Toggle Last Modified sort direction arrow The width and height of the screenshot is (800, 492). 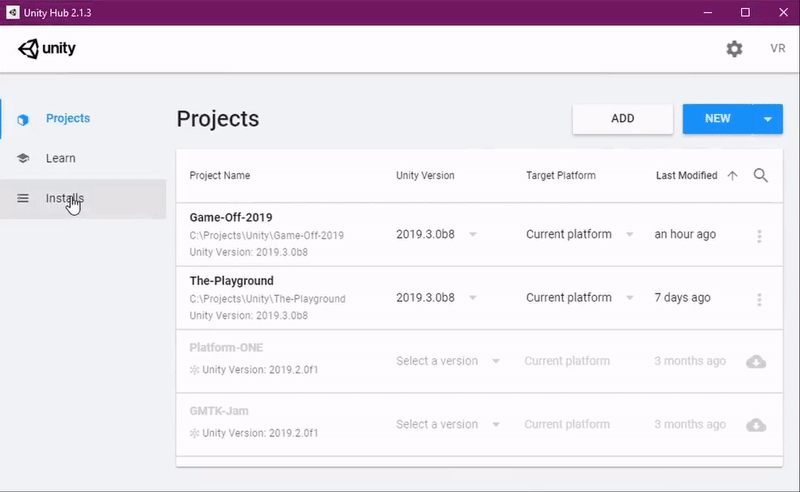click(x=732, y=176)
